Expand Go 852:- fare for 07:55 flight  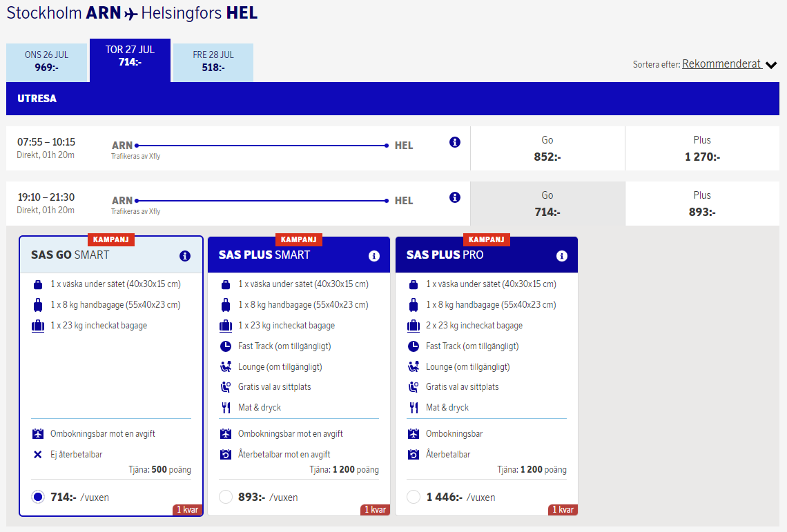pos(547,148)
